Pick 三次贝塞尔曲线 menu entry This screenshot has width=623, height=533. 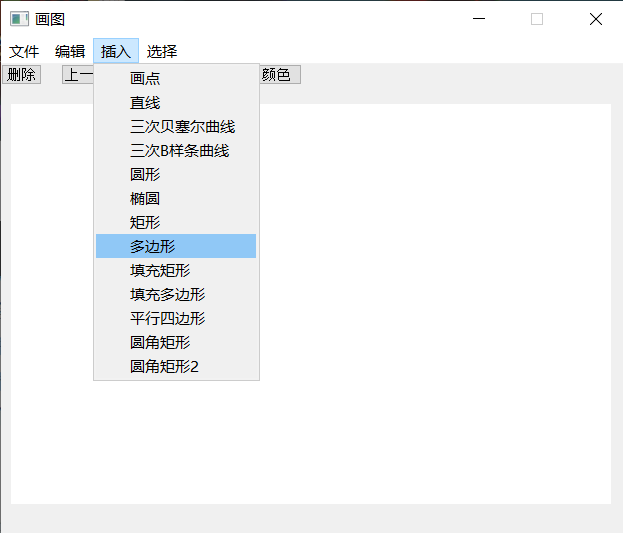pyautogui.click(x=176, y=126)
